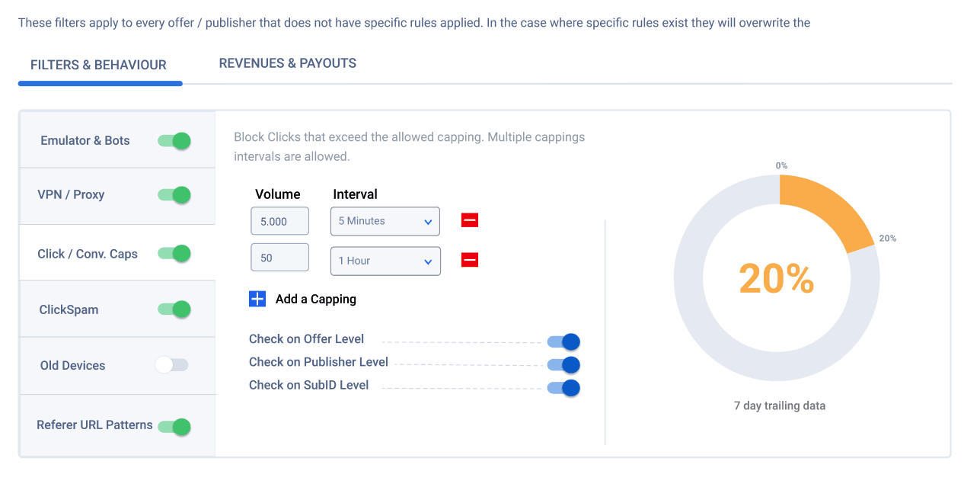
Task: Toggle Emulator & Bots filter off
Action: (x=174, y=141)
